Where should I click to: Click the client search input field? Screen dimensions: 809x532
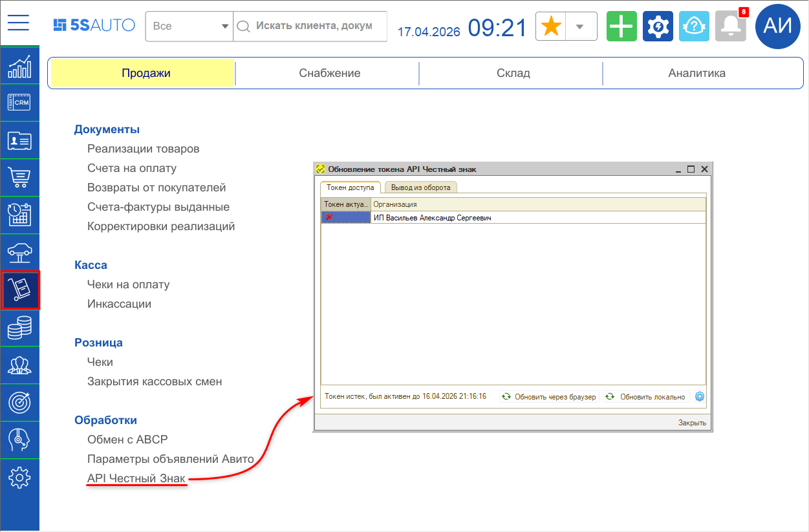[314, 27]
